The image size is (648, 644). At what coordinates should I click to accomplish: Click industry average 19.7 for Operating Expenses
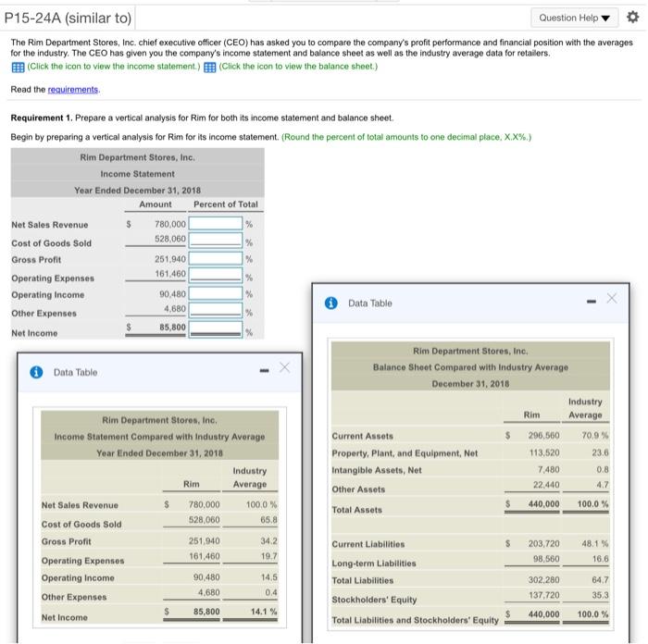point(269,556)
